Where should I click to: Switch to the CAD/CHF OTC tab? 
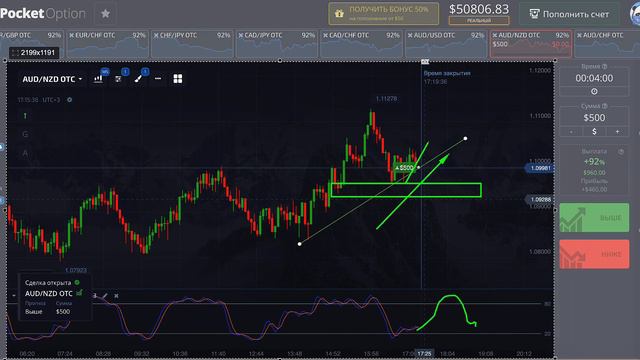point(362,43)
